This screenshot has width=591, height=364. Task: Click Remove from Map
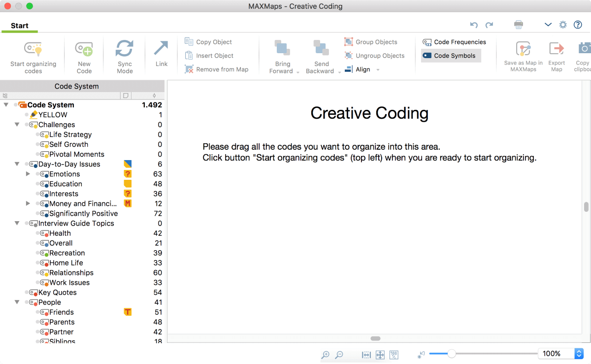click(216, 69)
